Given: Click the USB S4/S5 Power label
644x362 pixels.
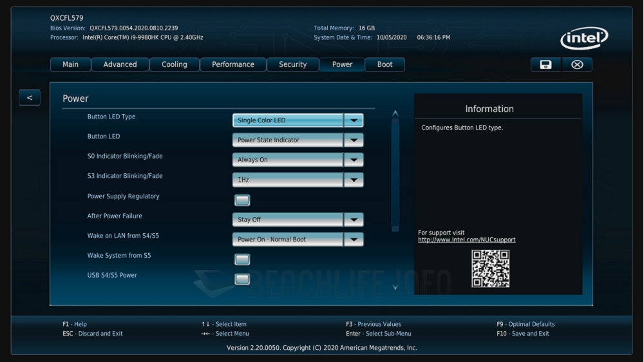Looking at the screenshot, I should pyautogui.click(x=112, y=275).
